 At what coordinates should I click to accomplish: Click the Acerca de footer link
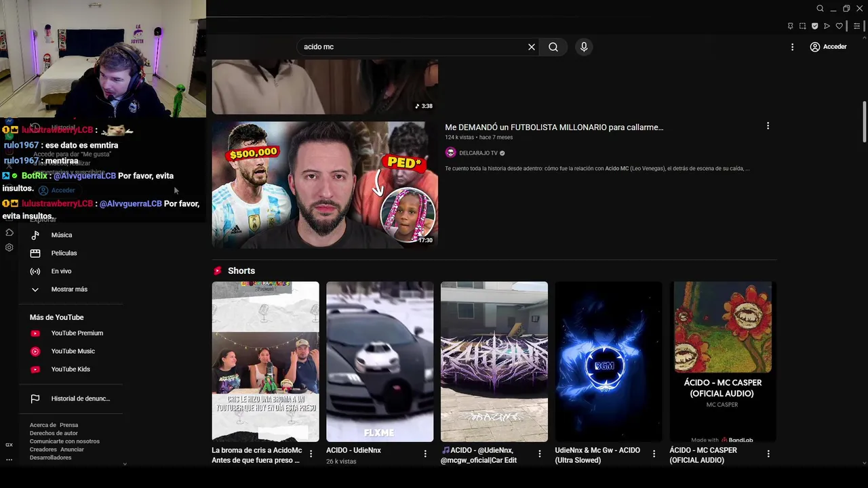(43, 425)
